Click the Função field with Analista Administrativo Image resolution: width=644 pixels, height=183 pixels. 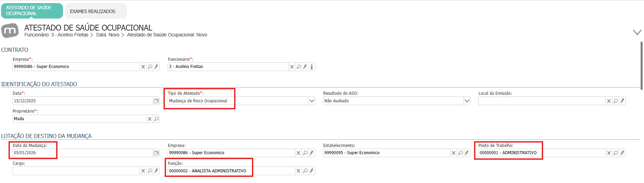231,171
